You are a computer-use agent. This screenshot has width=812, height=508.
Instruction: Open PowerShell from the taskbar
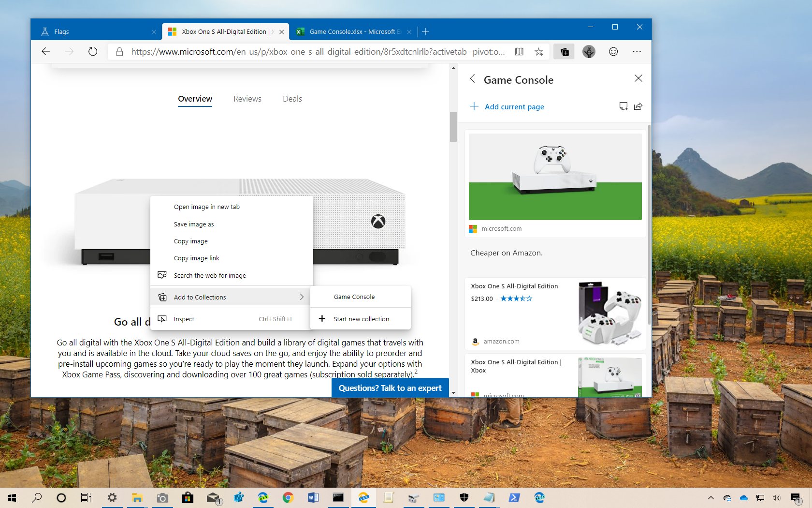pyautogui.click(x=514, y=498)
